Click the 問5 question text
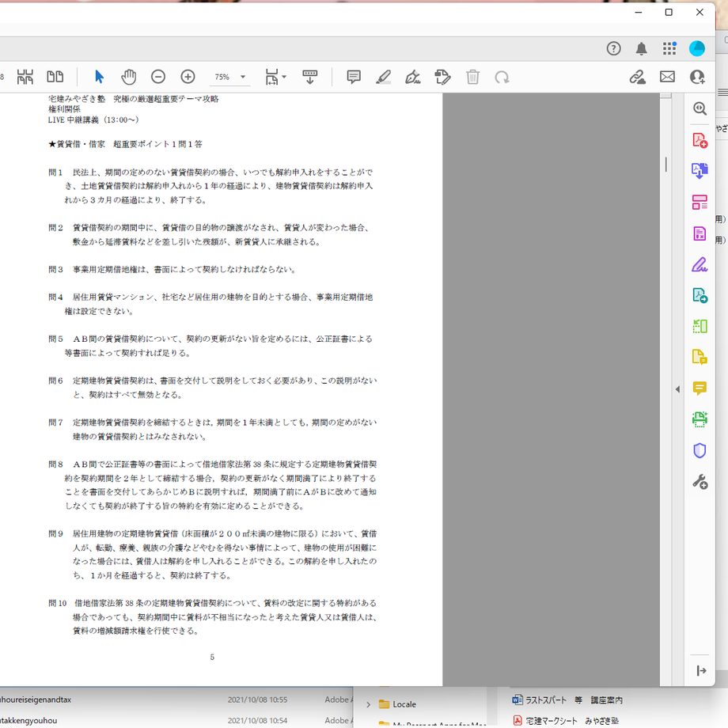The height and width of the screenshot is (728, 728). (x=210, y=346)
